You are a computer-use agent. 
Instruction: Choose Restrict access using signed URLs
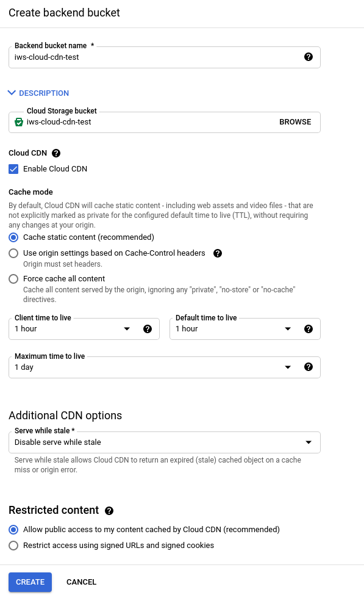[13, 546]
